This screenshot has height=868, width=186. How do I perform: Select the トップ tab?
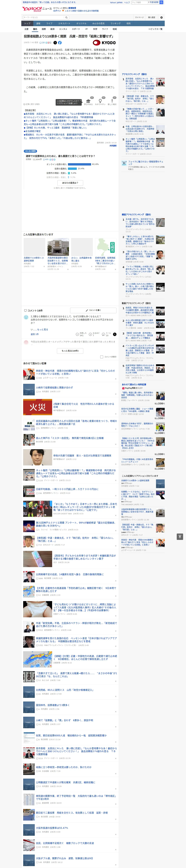tap(27, 24)
